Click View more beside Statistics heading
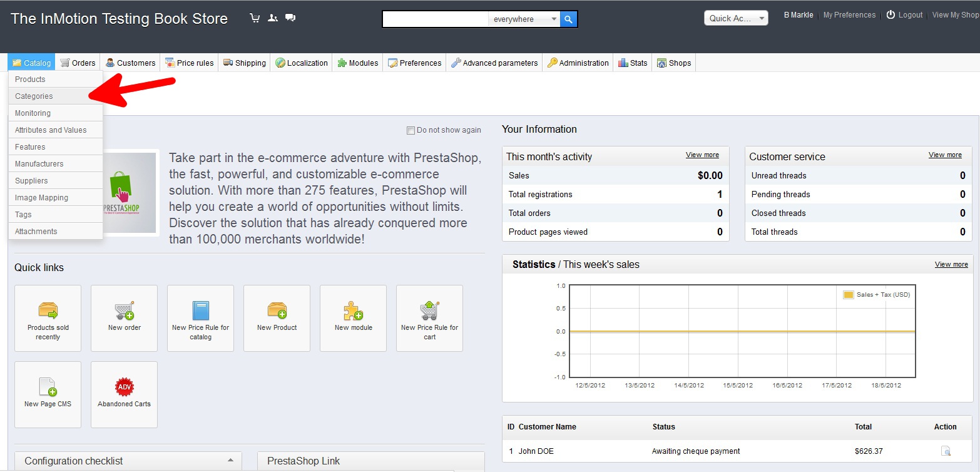 tap(951, 264)
